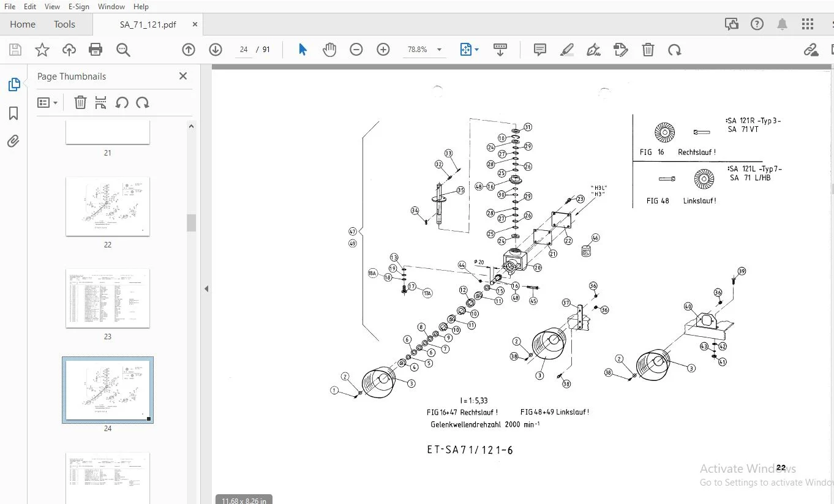Image resolution: width=834 pixels, height=504 pixels.
Task: Open the E-Sign menu
Action: click(x=79, y=7)
